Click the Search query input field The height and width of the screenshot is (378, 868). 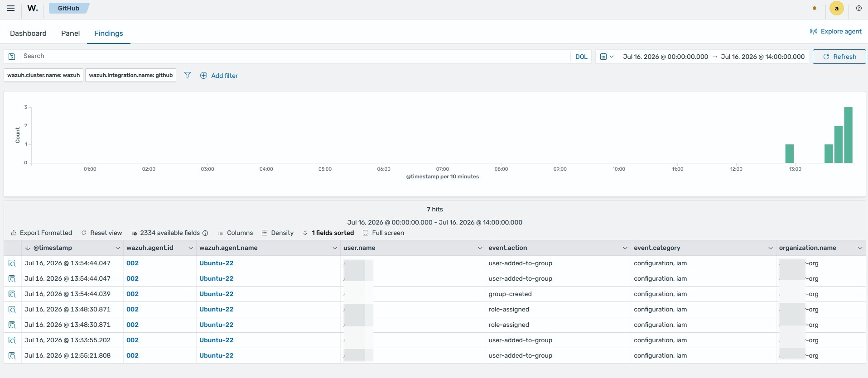pyautogui.click(x=294, y=56)
